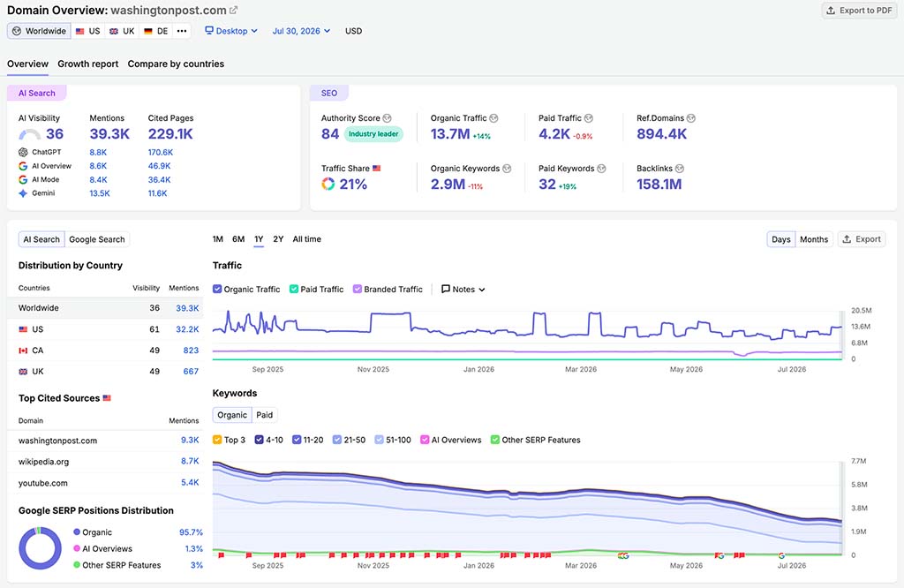This screenshot has width=904, height=588.
Task: Toggle the 11-20 positions checkbox
Action: click(x=297, y=440)
